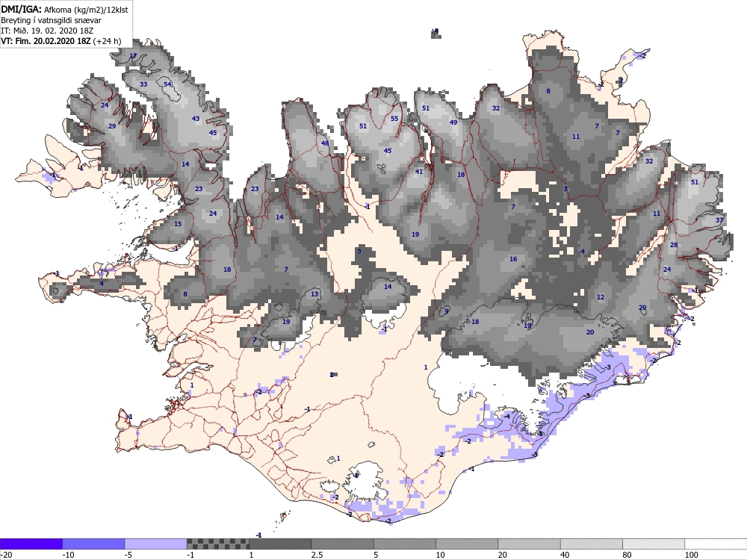
Task: Click the '49' value on the map
Action: click(x=453, y=122)
